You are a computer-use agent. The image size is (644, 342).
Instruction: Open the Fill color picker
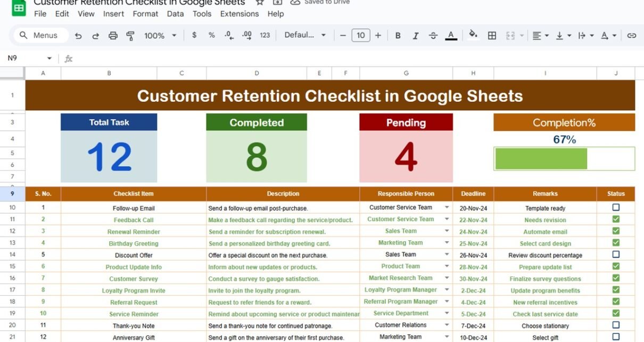click(x=473, y=35)
